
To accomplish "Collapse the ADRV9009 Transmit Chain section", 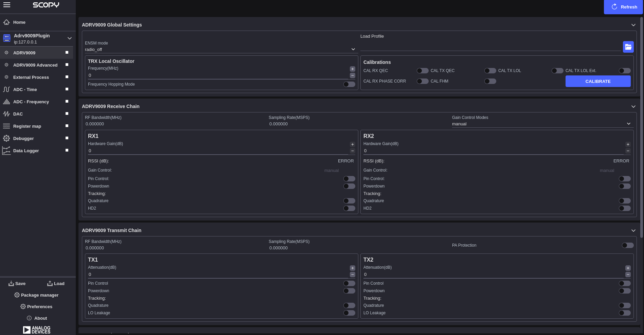I will point(633,230).
